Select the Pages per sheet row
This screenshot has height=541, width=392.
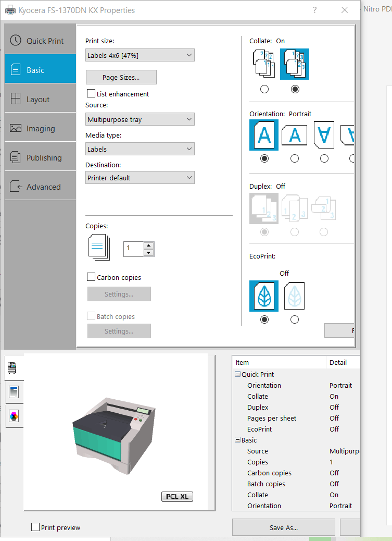pyautogui.click(x=296, y=418)
